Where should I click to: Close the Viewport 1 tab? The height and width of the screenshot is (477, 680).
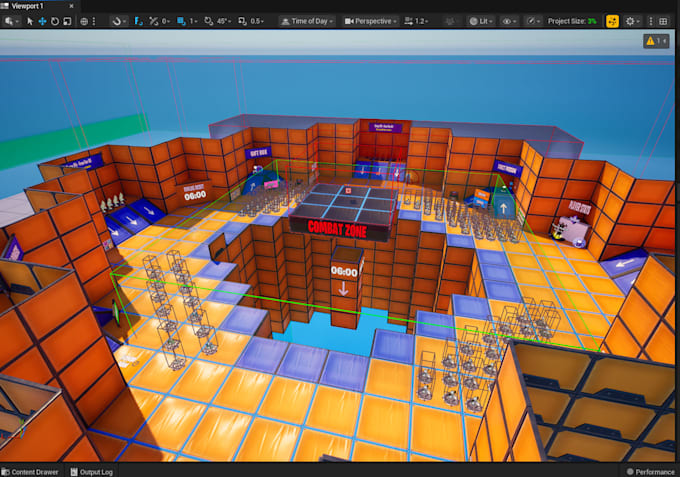pyautogui.click(x=72, y=6)
